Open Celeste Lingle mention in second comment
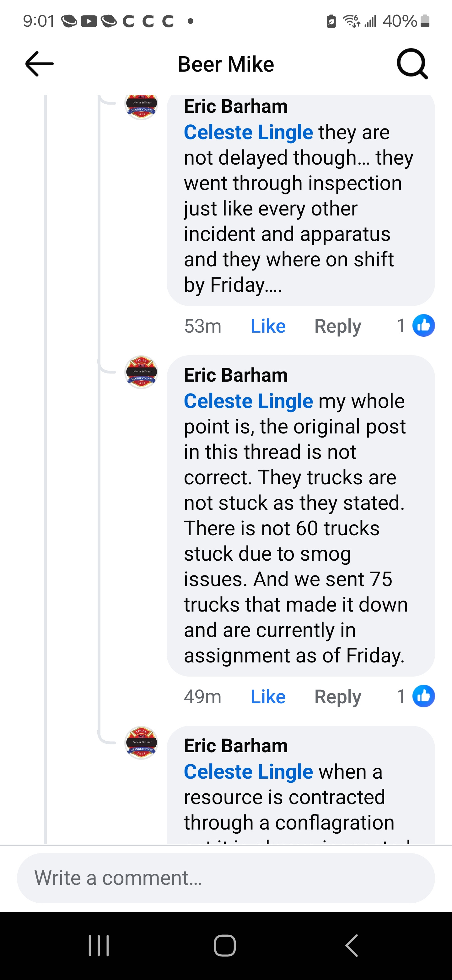The height and width of the screenshot is (980, 452). (248, 401)
